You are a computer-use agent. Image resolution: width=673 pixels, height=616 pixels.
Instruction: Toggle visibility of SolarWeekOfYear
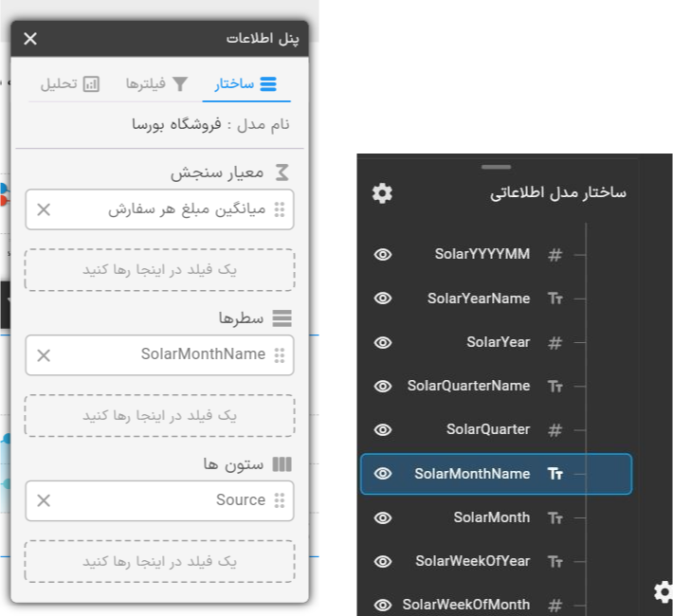tap(383, 561)
